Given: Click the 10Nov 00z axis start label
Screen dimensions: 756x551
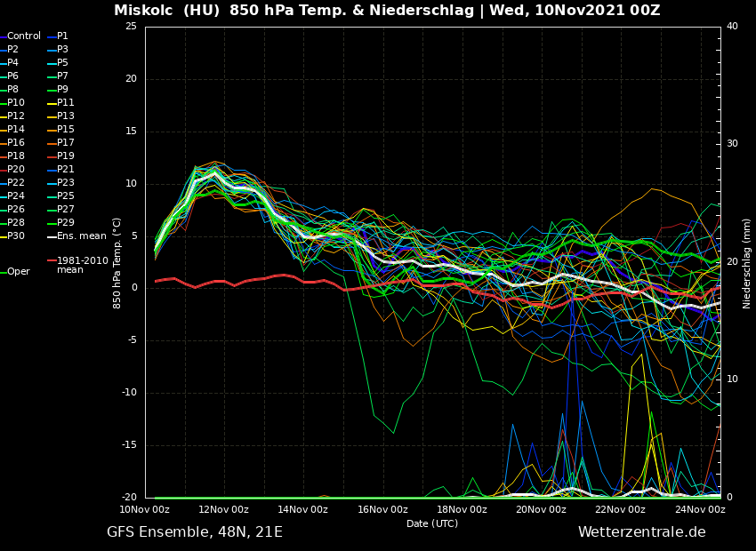Looking at the screenshot, I should pyautogui.click(x=145, y=509).
